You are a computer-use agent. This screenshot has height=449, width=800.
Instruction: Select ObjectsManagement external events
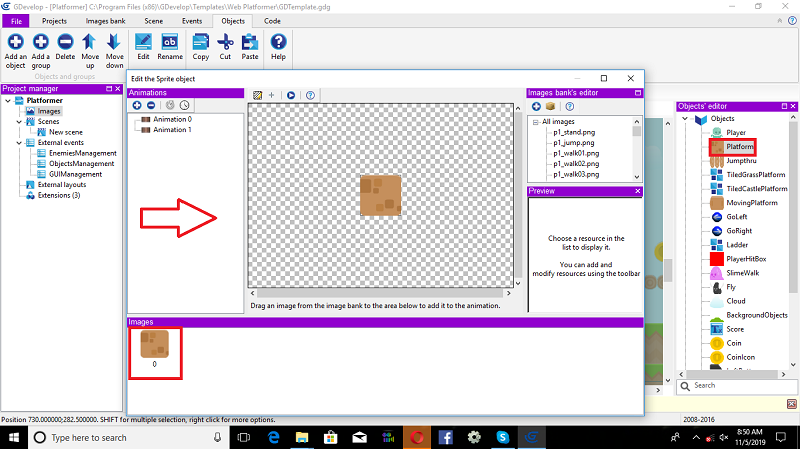[x=82, y=164]
